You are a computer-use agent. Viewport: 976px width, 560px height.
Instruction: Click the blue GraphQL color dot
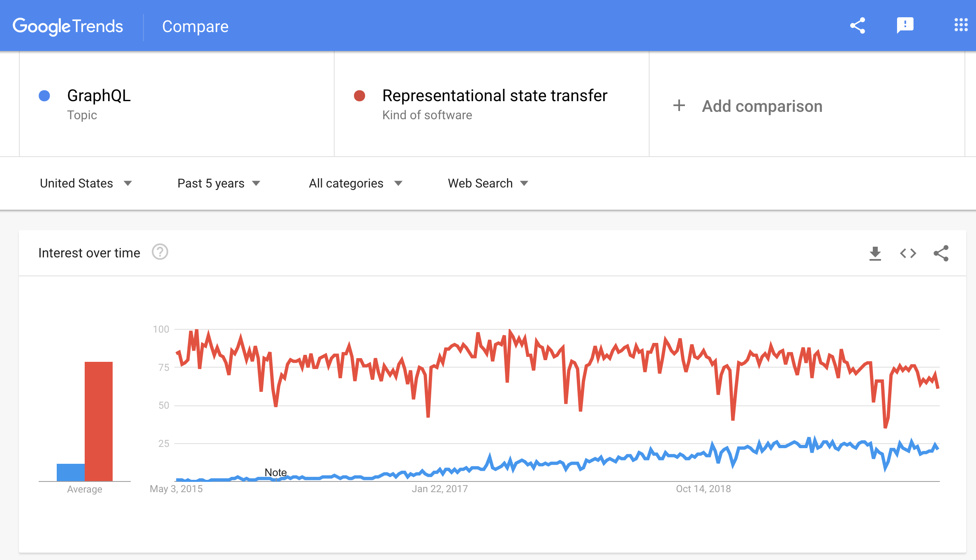pos(44,96)
